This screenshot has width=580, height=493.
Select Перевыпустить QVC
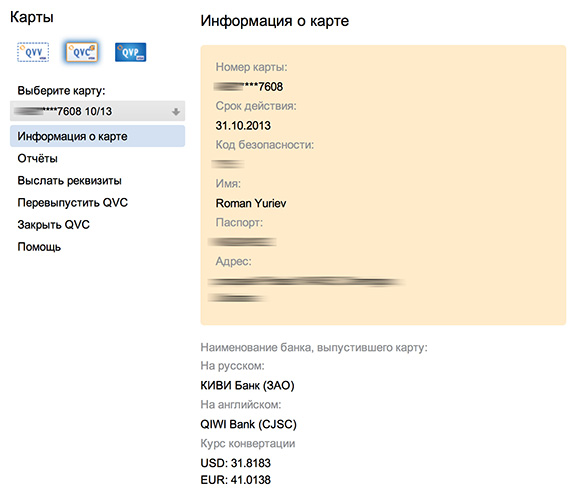pyautogui.click(x=72, y=203)
